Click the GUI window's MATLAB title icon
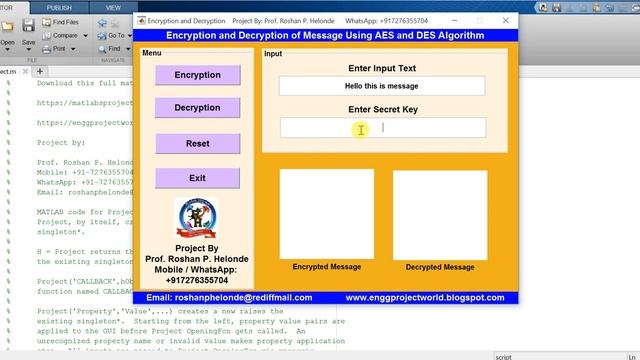Screen dimensions: 640x360 141,20
